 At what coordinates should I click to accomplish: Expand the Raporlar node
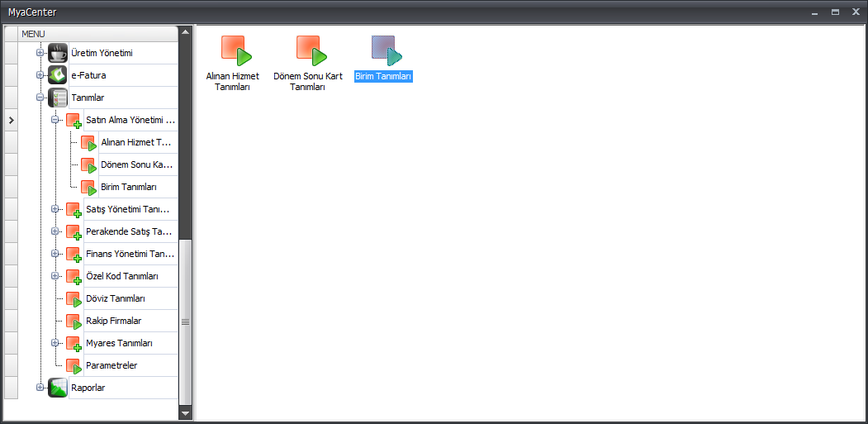point(40,388)
